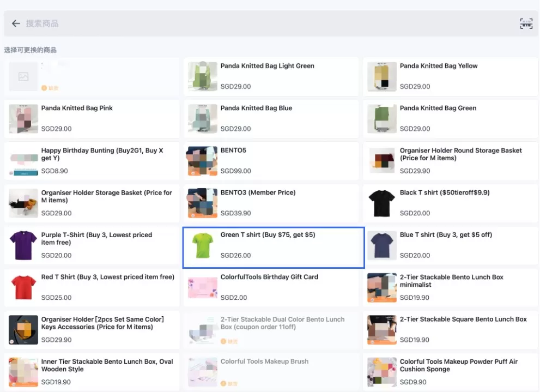Select Green T shirt (Buy $75, get $5)
This screenshot has width=540, height=392.
point(273,245)
